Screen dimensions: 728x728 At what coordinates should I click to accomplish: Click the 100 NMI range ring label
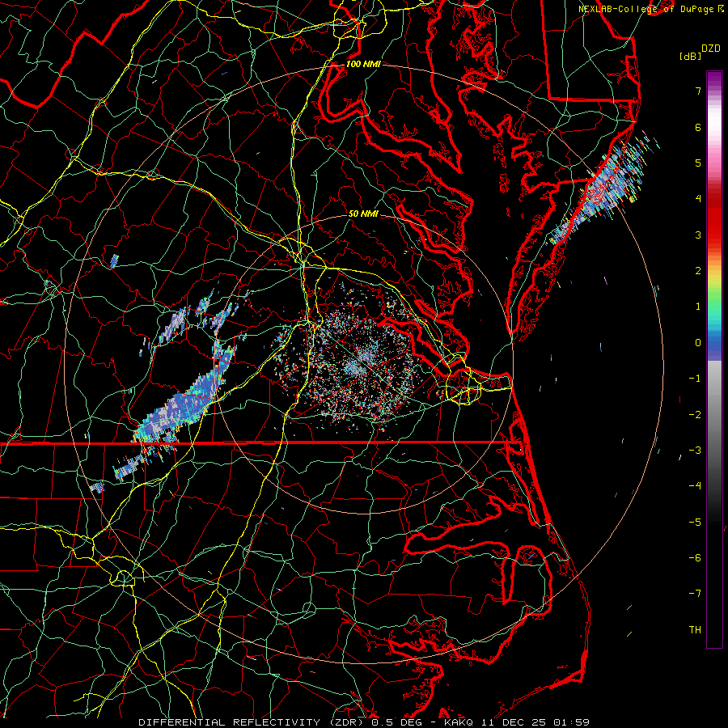point(363,64)
